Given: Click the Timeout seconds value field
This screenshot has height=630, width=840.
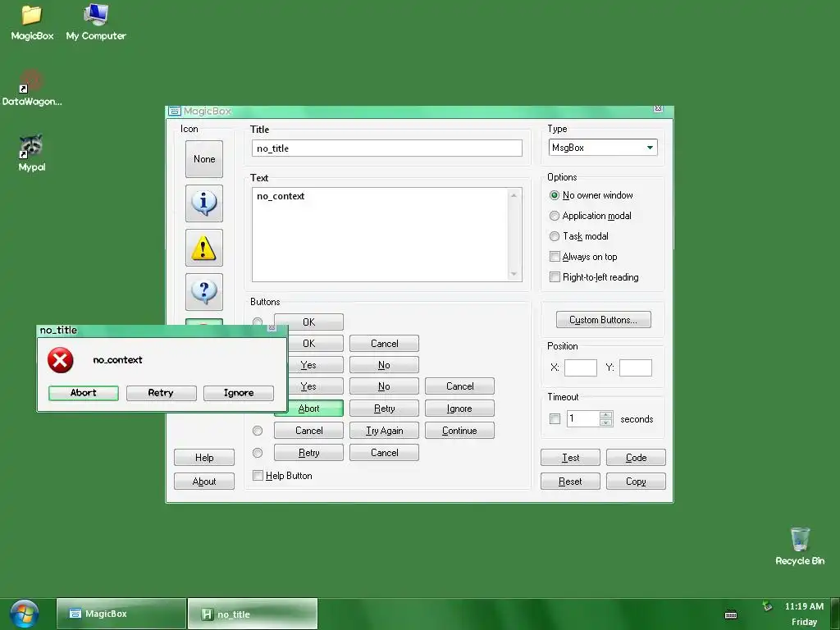Looking at the screenshot, I should [583, 419].
